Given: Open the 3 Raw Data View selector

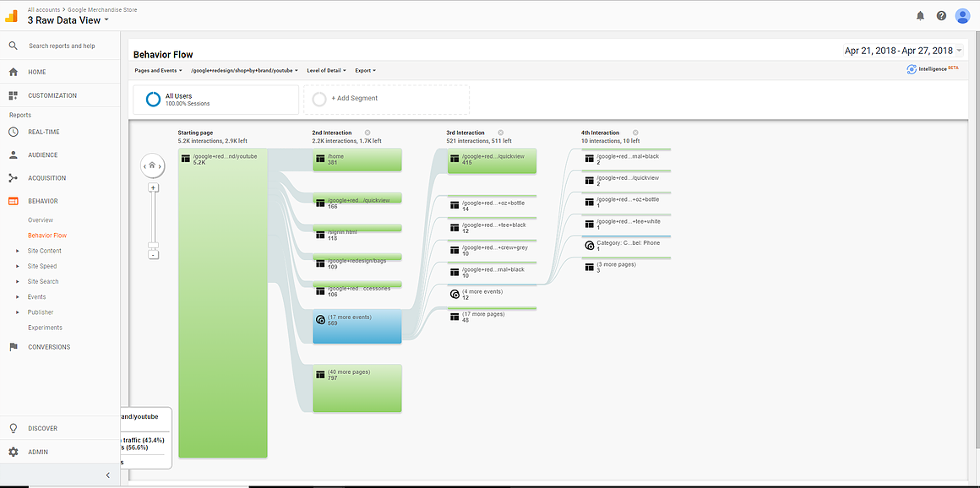Looking at the screenshot, I should pyautogui.click(x=68, y=20).
